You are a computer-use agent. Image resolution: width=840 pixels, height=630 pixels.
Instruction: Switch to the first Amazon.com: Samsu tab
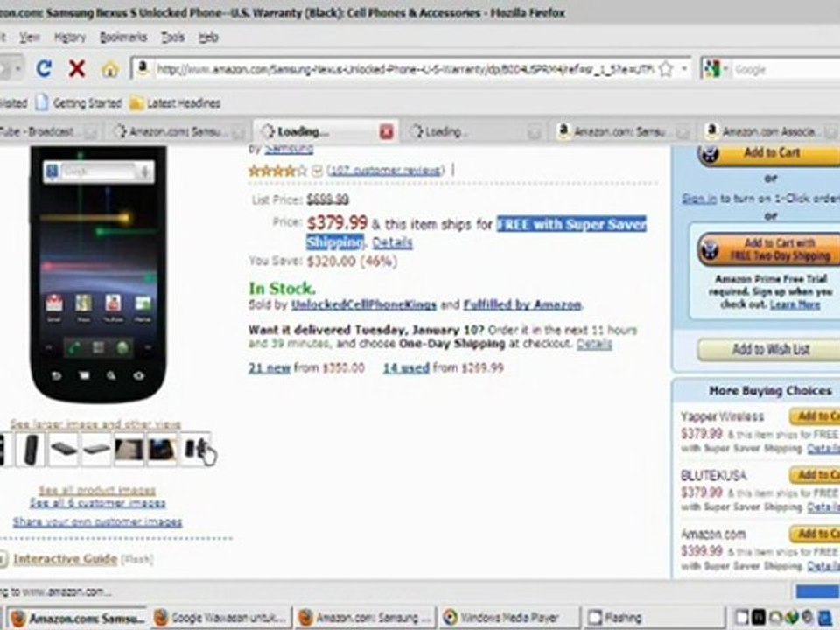[178, 131]
